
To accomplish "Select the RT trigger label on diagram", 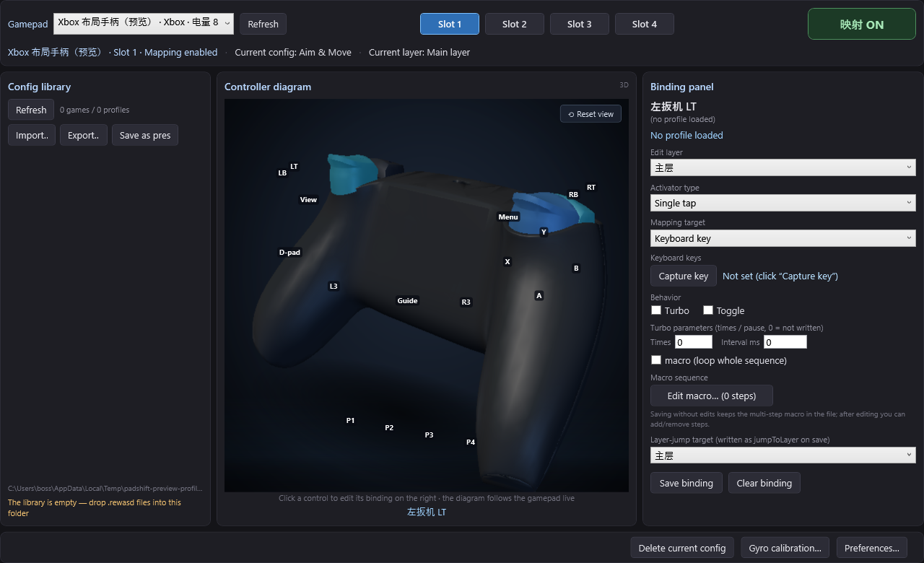I will (x=591, y=188).
